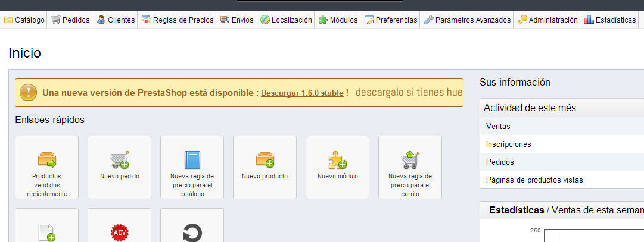The height and width of the screenshot is (242, 644).
Task: Open the Nuevo producto quick link
Action: (265, 167)
